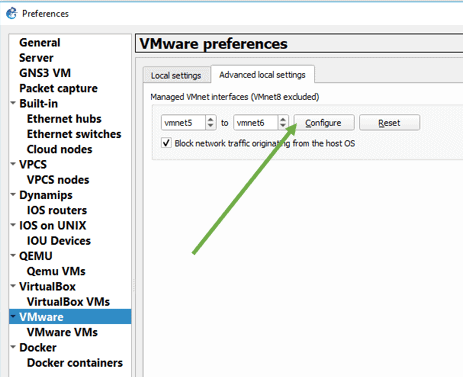Click the Configure button
The width and height of the screenshot is (463, 377).
324,123
